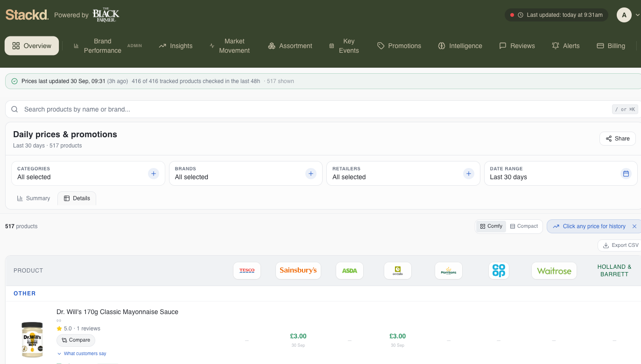
Task: Click the ASDA column logo
Action: pos(350,271)
